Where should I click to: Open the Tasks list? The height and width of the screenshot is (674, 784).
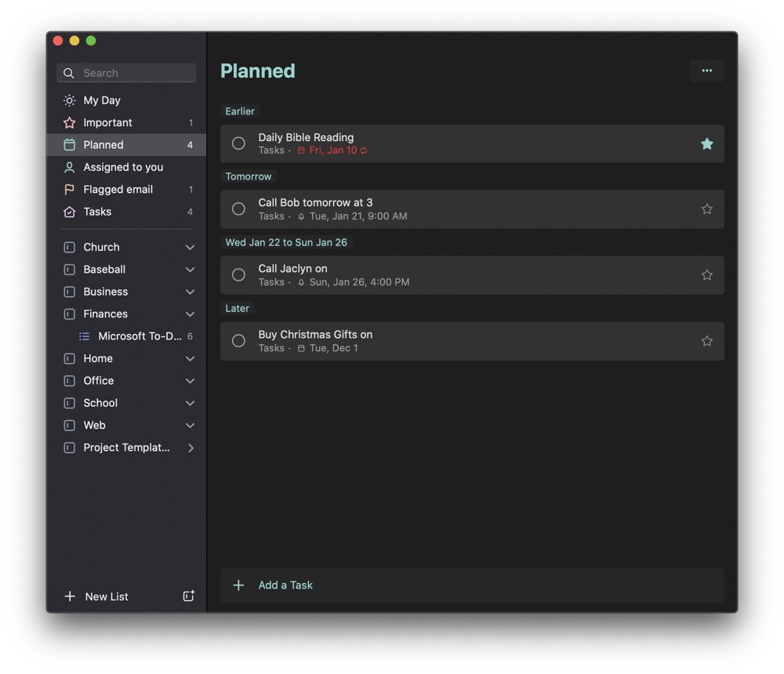click(126, 212)
